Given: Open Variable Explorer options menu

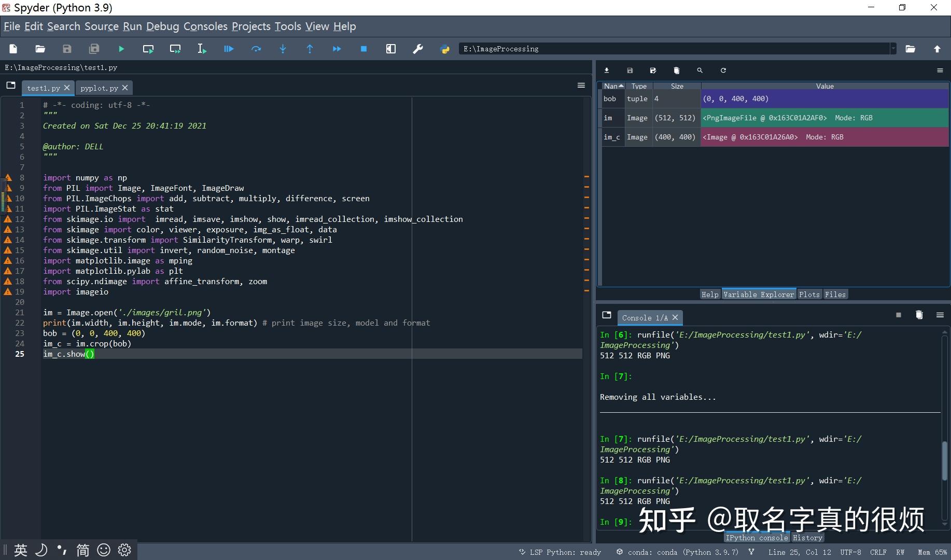Looking at the screenshot, I should pos(940,71).
